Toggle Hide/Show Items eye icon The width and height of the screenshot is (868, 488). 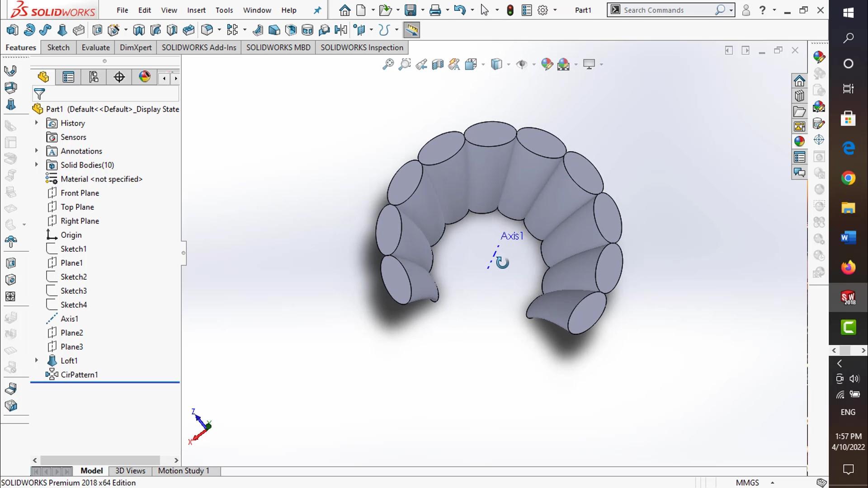[x=522, y=65]
